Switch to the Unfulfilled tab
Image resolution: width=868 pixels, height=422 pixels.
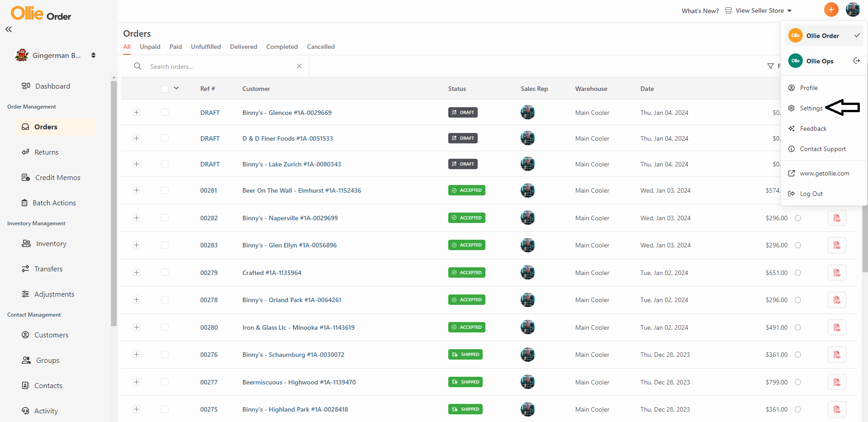206,47
